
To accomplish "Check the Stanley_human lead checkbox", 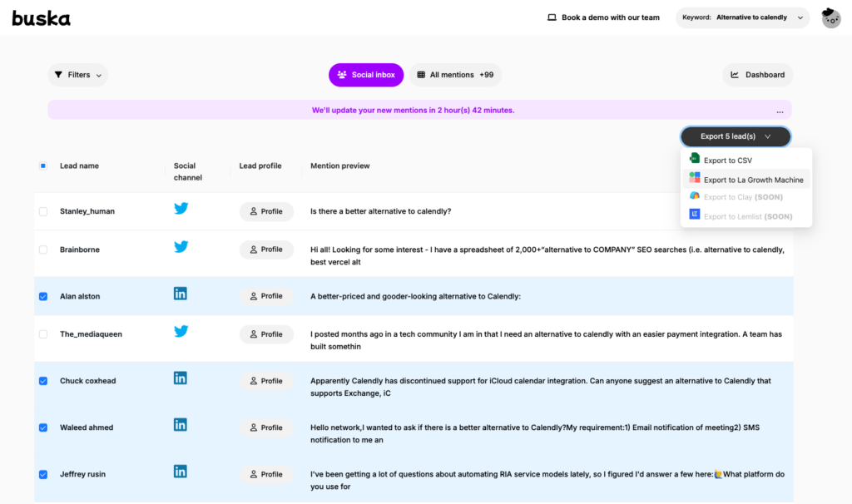I will pyautogui.click(x=43, y=212).
